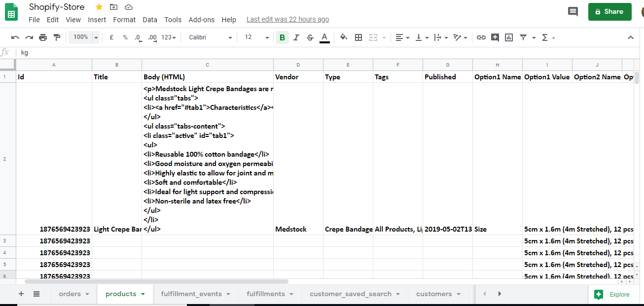Increase decimal places icon
Viewport: 644px width, 306px height.
tap(152, 37)
